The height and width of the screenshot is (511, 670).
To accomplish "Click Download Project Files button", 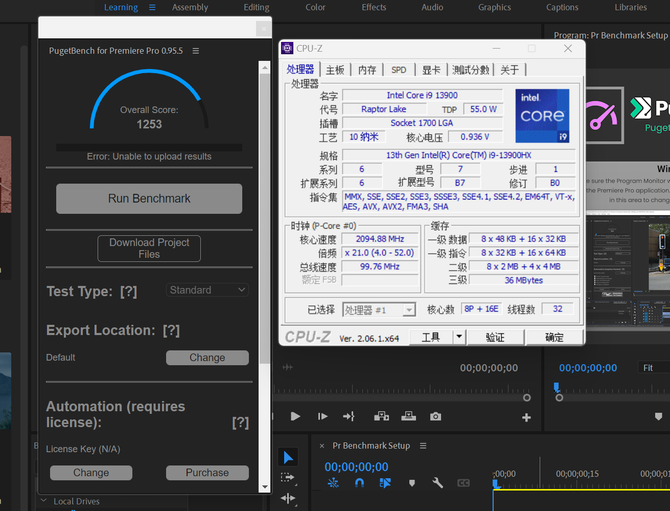I will [149, 248].
